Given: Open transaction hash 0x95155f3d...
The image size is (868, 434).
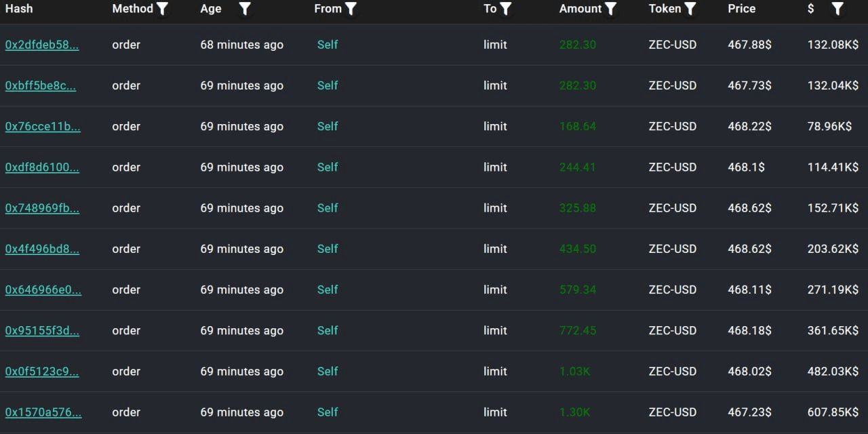Looking at the screenshot, I should tap(42, 330).
